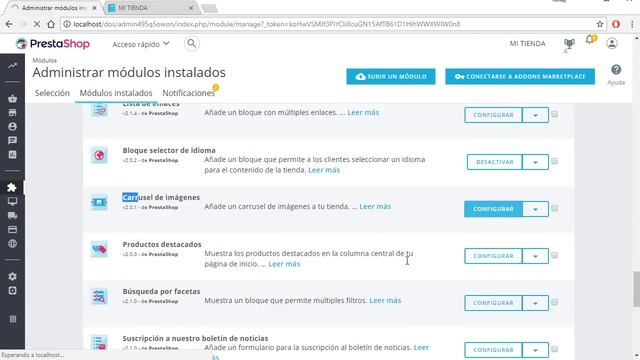Open the notifications bell icon
The image size is (640, 360).
point(591,40)
